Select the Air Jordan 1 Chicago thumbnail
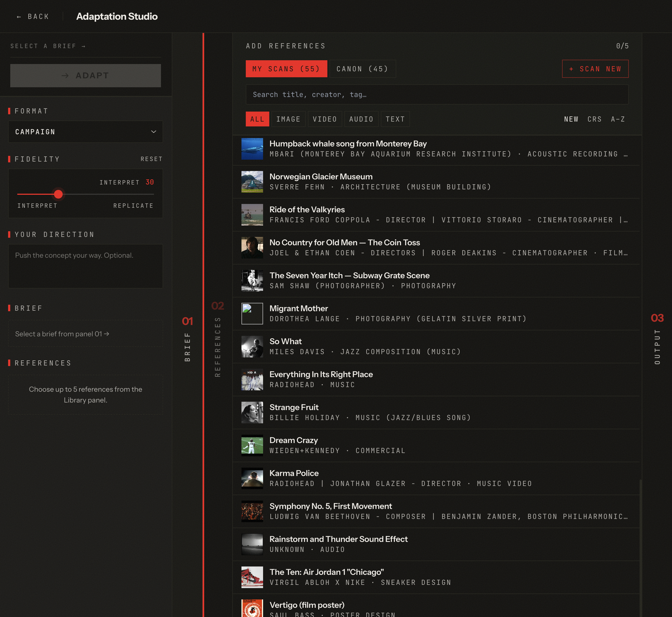The height and width of the screenshot is (617, 672). pos(252,577)
